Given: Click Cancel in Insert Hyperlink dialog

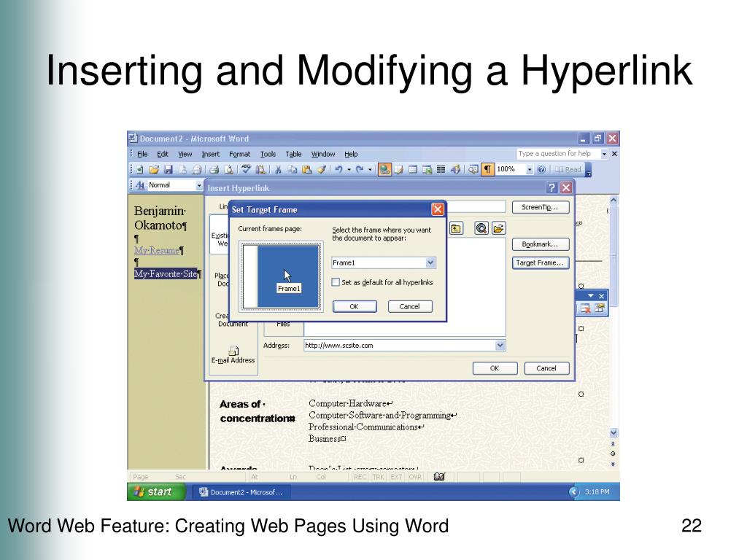Looking at the screenshot, I should click(546, 368).
